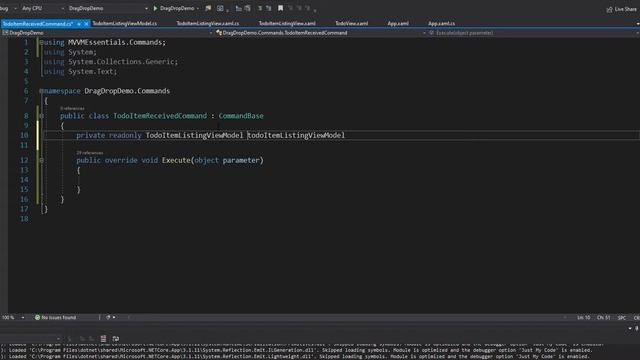Collapse the using directives on line 1
The image size is (640, 360).
pos(41,42)
